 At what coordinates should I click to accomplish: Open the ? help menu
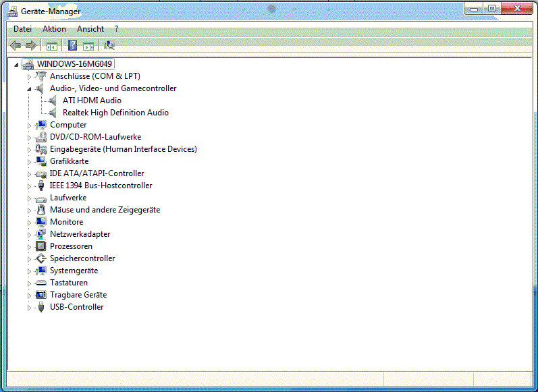[116, 29]
